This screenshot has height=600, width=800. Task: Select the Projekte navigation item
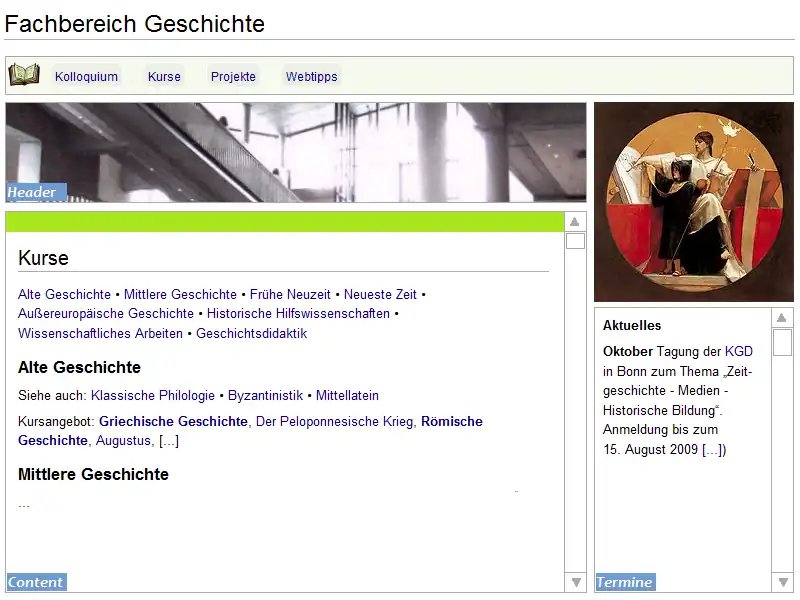pyautogui.click(x=233, y=77)
